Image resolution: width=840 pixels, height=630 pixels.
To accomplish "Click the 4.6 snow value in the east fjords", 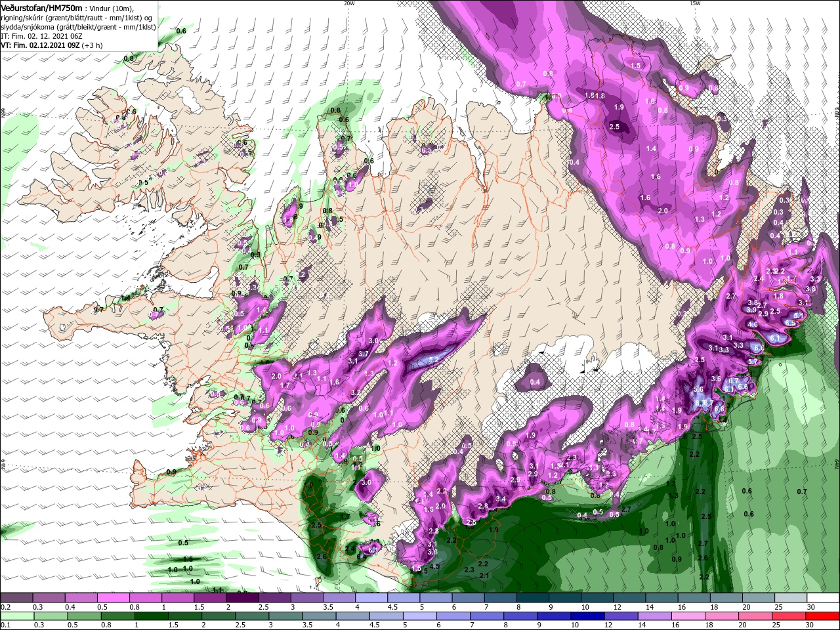I will [x=753, y=325].
